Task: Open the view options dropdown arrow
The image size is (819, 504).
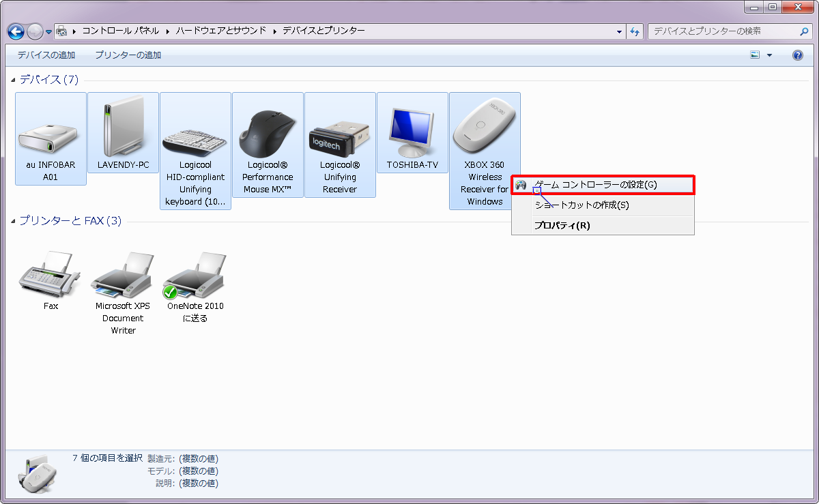Action: (770, 55)
